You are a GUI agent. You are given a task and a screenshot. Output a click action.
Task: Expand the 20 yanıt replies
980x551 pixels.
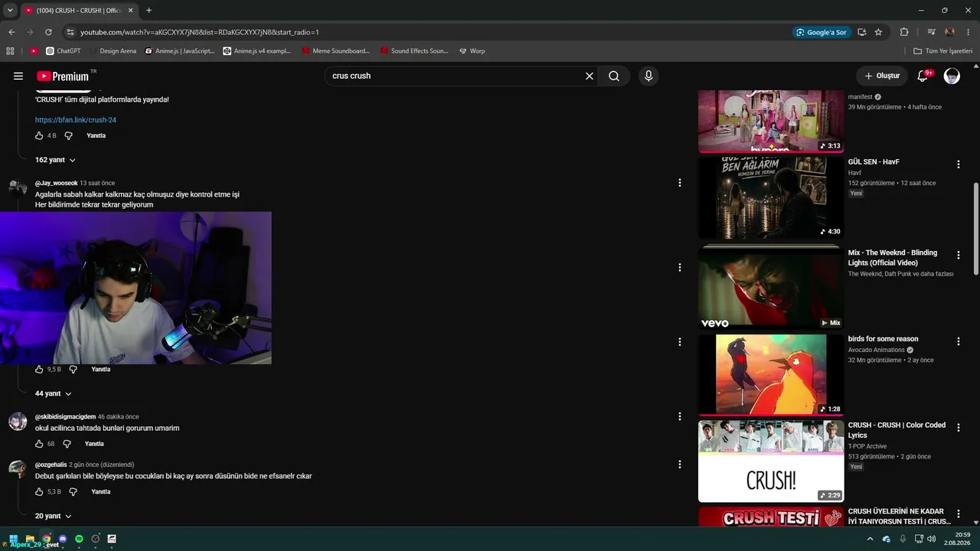coord(53,516)
